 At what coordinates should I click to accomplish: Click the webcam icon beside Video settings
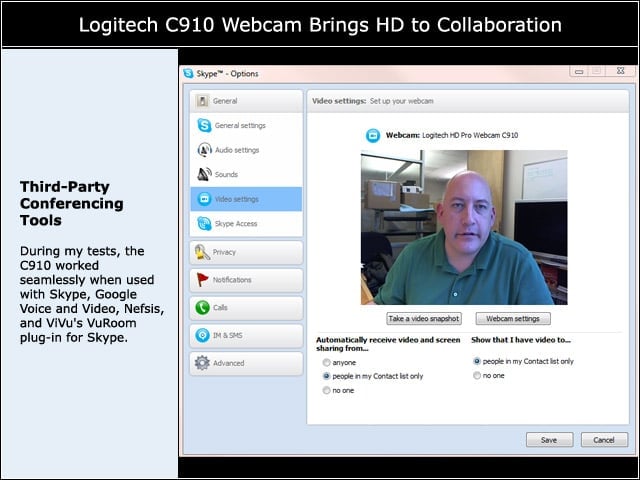coord(204,199)
